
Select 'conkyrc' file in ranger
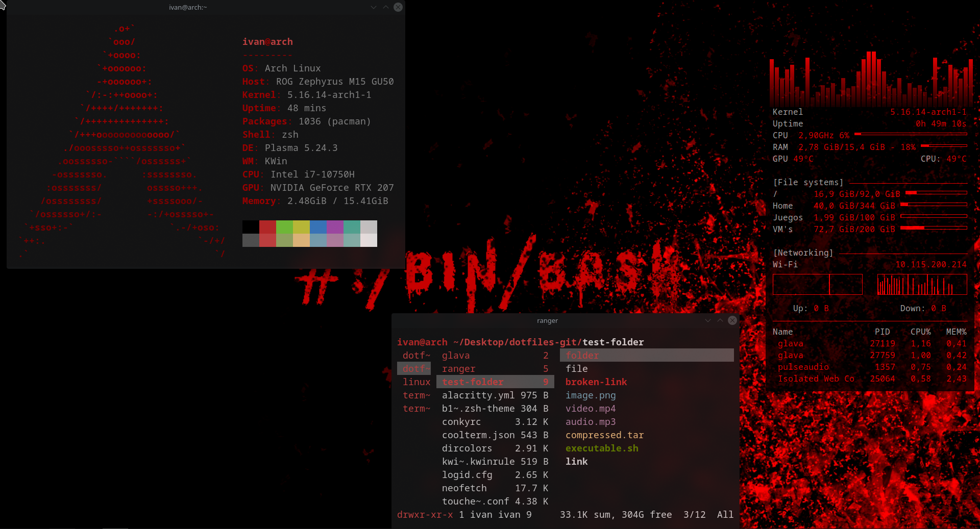(495, 422)
